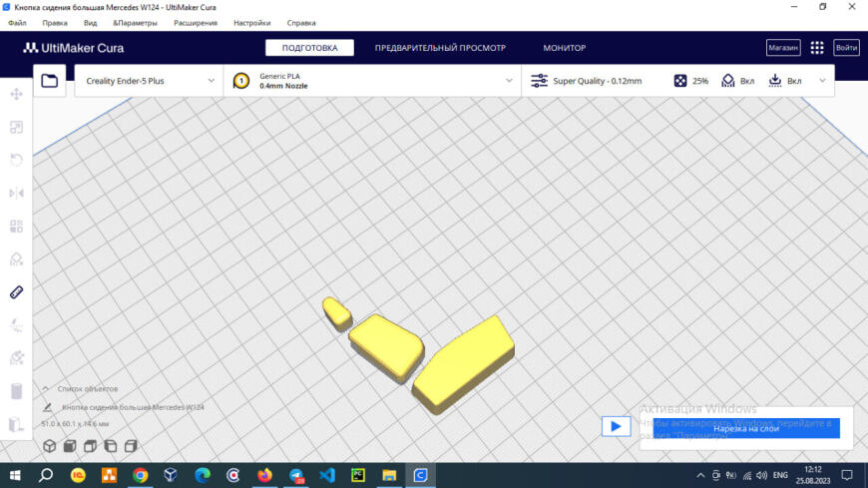
Task: Open the Расширения menu
Action: 196,23
